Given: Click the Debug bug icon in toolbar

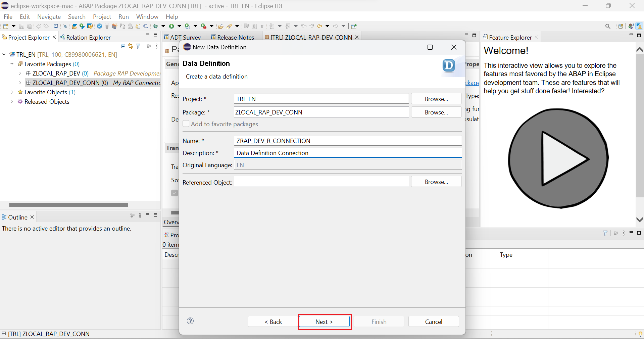Looking at the screenshot, I should tap(156, 26).
